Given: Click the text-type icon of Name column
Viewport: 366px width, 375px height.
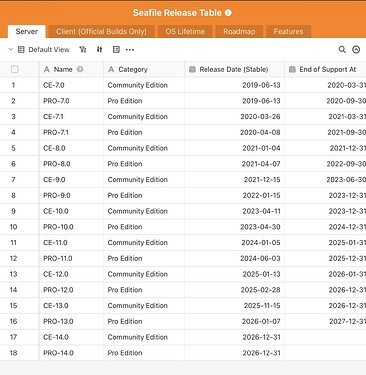Looking at the screenshot, I should tap(47, 69).
